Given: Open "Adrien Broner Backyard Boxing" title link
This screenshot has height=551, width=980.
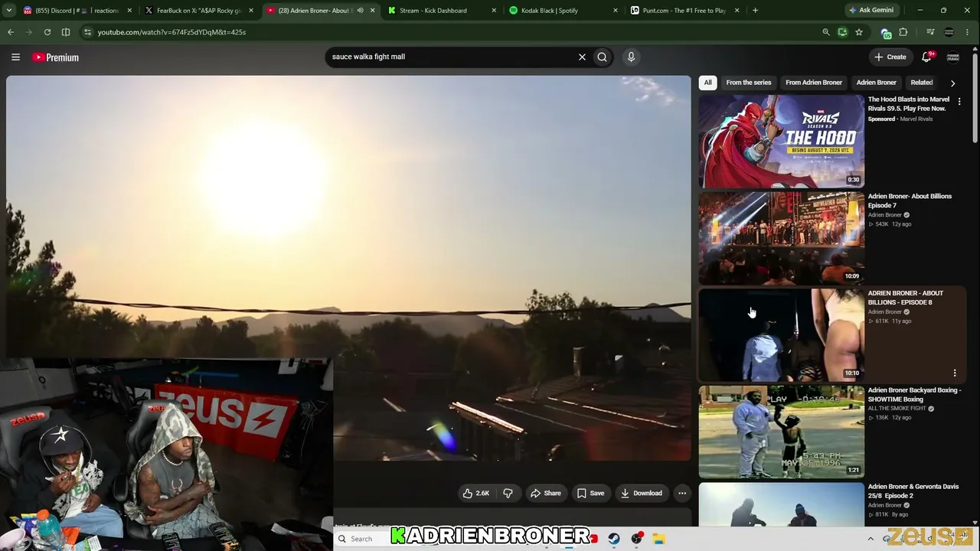Looking at the screenshot, I should tap(914, 394).
